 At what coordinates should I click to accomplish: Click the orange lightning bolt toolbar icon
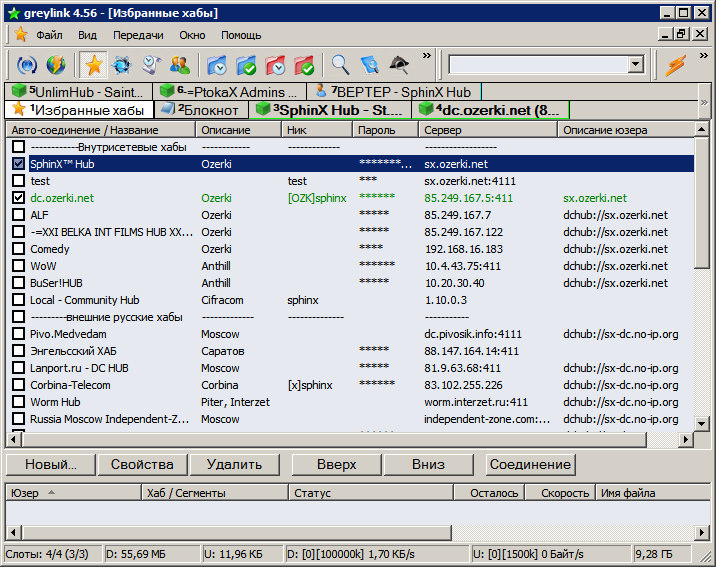[x=675, y=65]
